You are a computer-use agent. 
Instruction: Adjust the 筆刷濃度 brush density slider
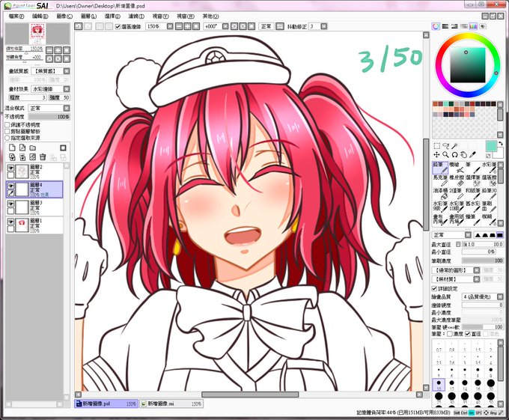pos(482,261)
